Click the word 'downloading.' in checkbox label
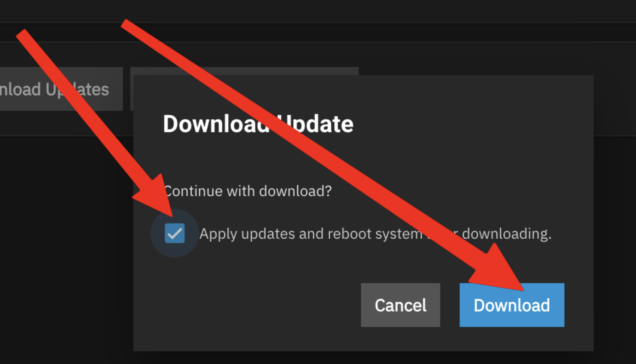 click(x=506, y=234)
